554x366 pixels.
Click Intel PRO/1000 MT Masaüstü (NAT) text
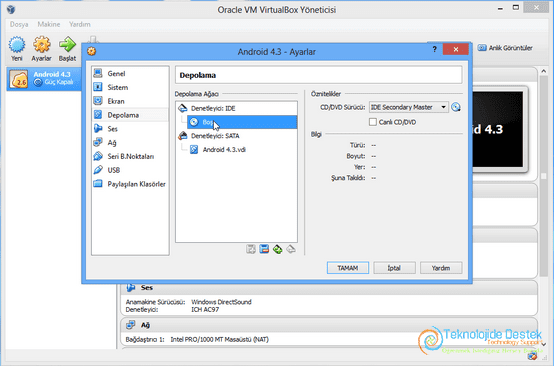coord(219,339)
